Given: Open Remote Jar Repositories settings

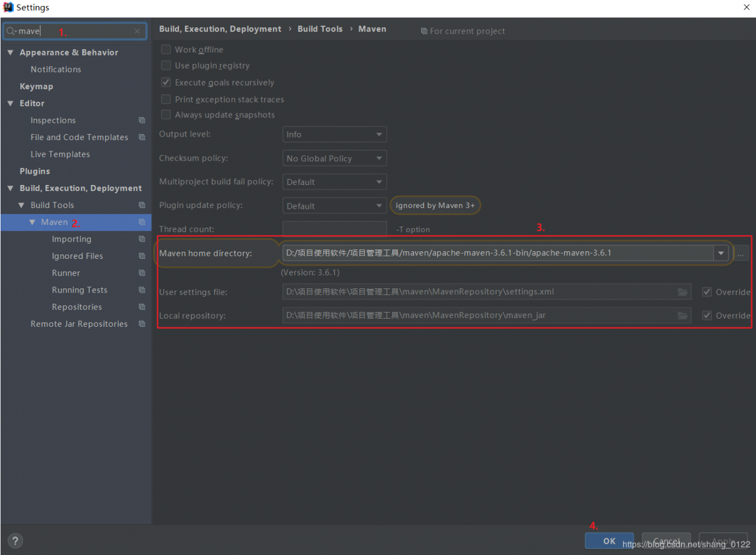Looking at the screenshot, I should 79,324.
